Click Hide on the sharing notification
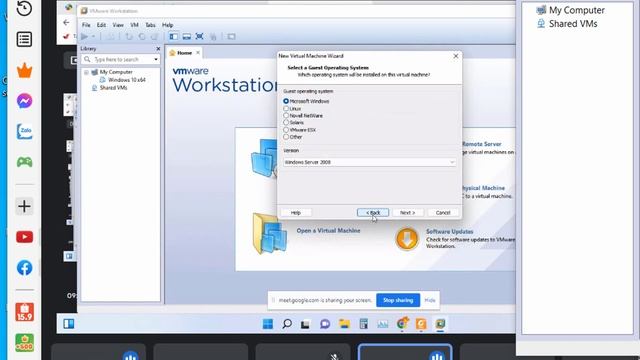 [x=430, y=300]
